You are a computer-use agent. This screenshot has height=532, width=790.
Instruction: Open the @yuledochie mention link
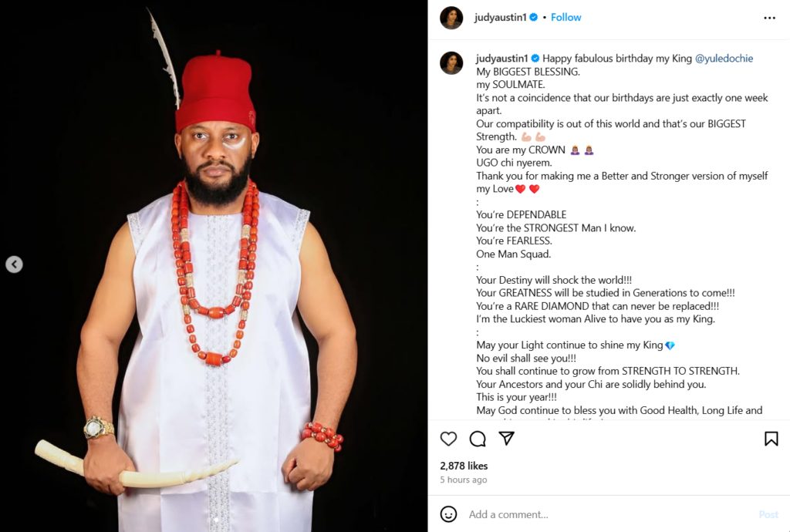(724, 59)
